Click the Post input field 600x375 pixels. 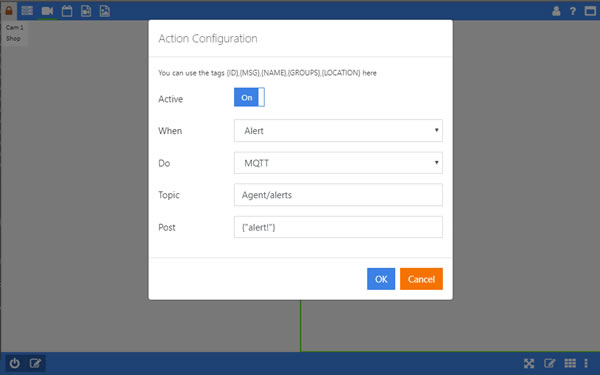pos(338,227)
